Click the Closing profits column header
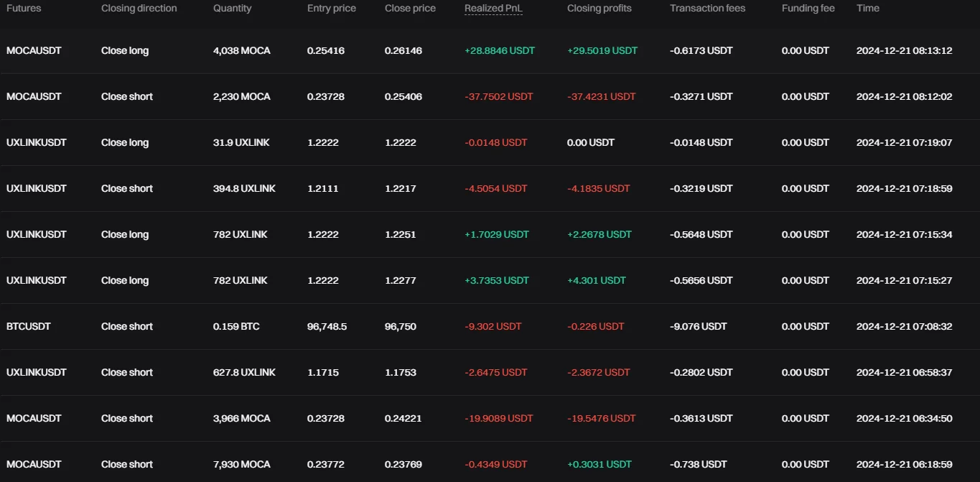Viewport: 980px width, 482px height. pos(599,9)
